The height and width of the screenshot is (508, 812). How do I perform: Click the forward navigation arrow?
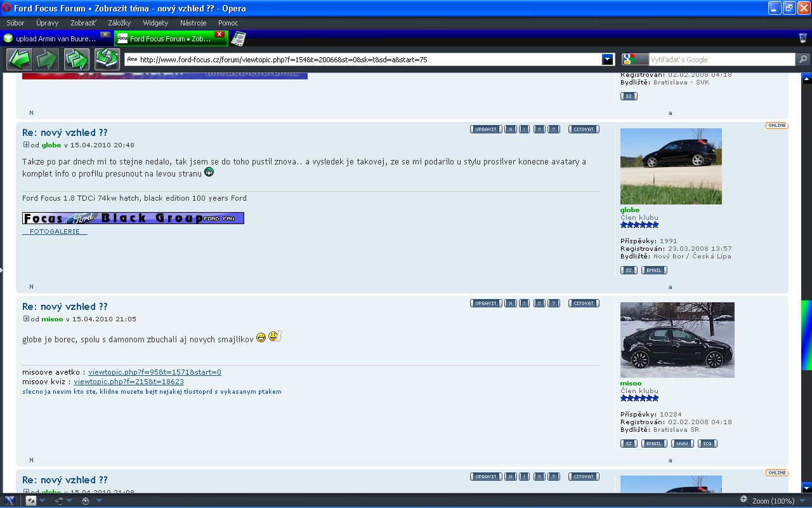(x=48, y=60)
